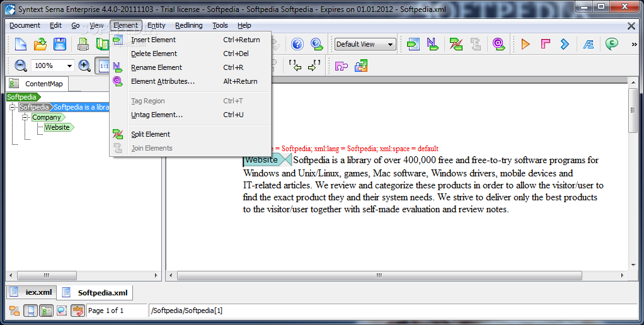Viewport: 644px width, 325px height.
Task: Toggle the page mode button in status bar
Action: (30, 311)
